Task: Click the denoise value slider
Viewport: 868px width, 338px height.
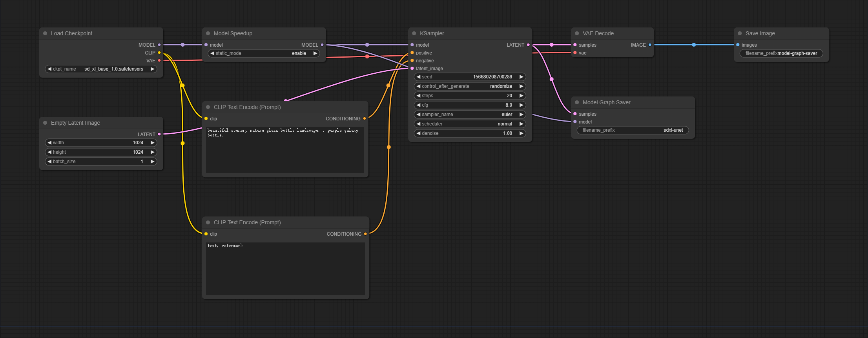Action: click(x=470, y=133)
